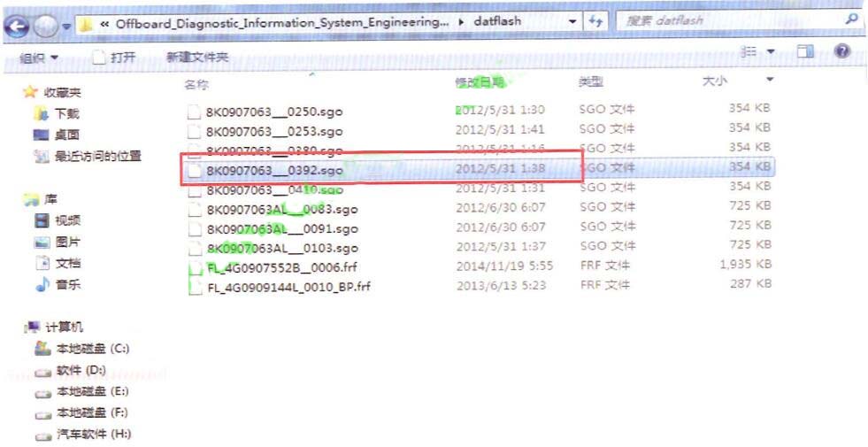Sort by the 类型 column header

[x=591, y=82]
